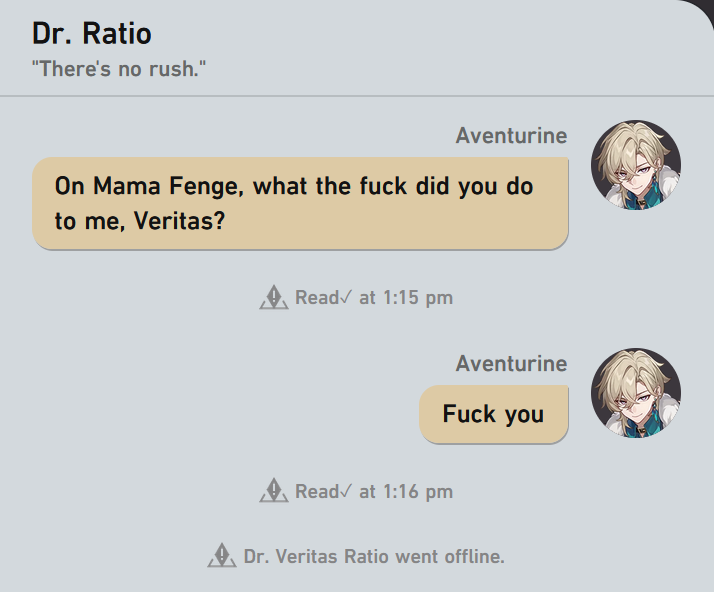Select the "Fuck you" message bubble
This screenshot has width=714, height=592.
tap(493, 414)
